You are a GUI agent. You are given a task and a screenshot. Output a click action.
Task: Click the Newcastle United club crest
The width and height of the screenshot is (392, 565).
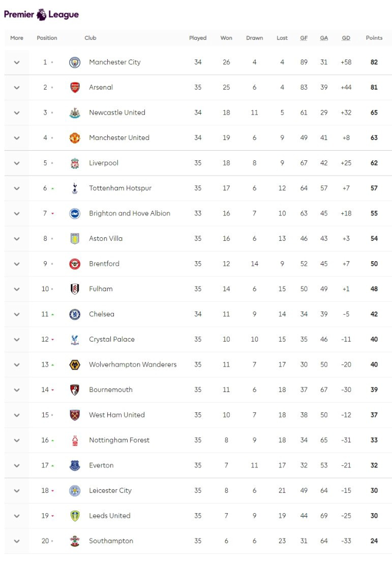click(75, 112)
